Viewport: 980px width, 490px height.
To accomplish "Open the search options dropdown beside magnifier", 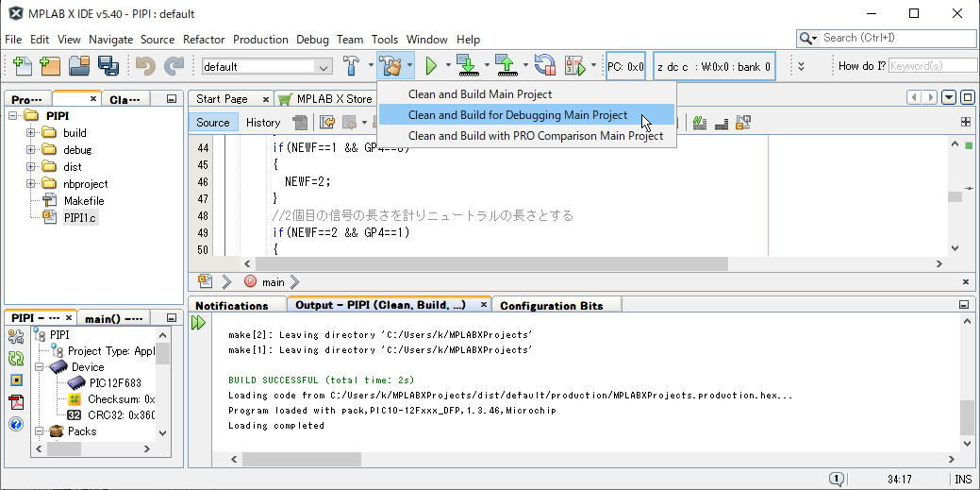I will click(814, 39).
